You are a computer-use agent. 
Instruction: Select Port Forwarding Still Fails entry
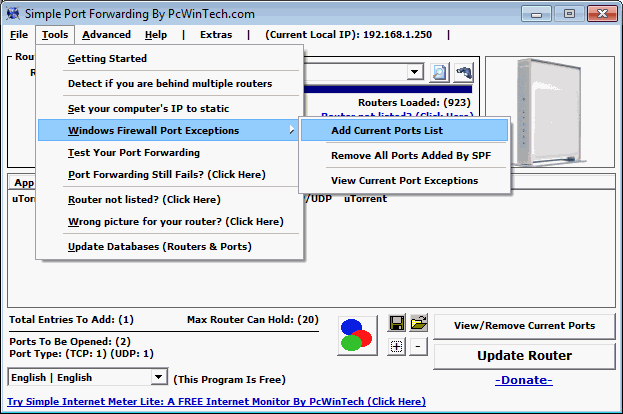tap(167, 174)
